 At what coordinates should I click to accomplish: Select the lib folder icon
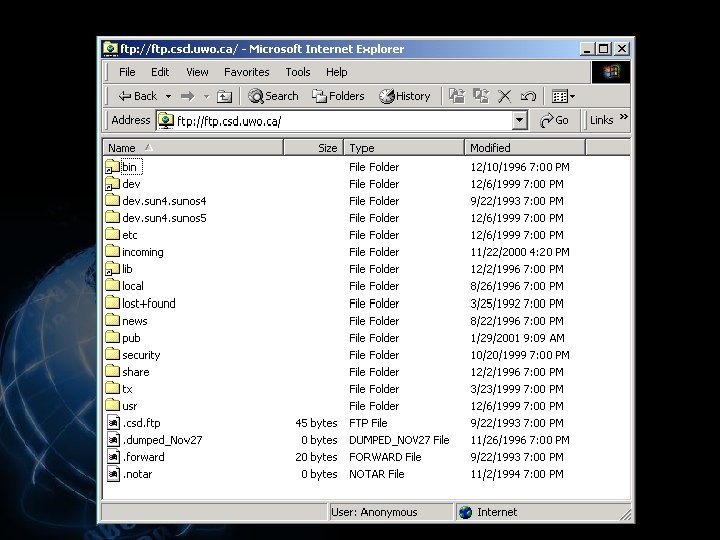[x=112, y=269]
